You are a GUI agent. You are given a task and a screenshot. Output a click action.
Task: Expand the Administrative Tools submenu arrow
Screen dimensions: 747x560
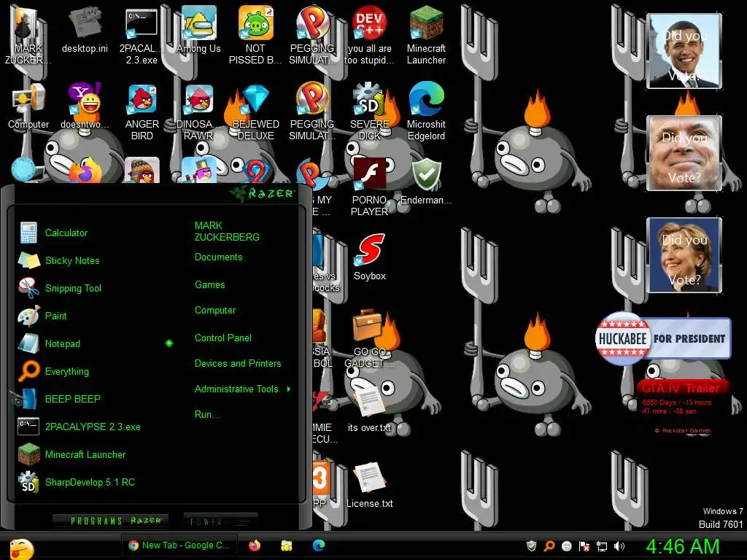(x=289, y=389)
